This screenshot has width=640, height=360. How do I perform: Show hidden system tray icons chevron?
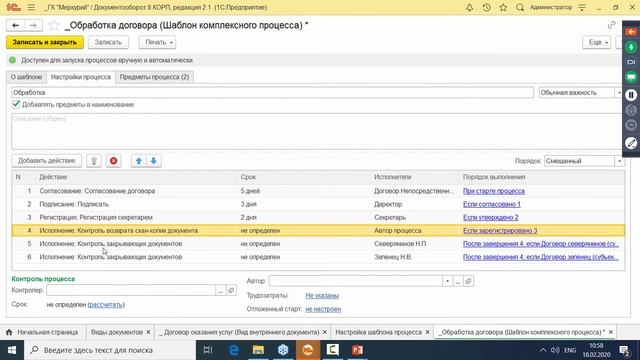543,350
